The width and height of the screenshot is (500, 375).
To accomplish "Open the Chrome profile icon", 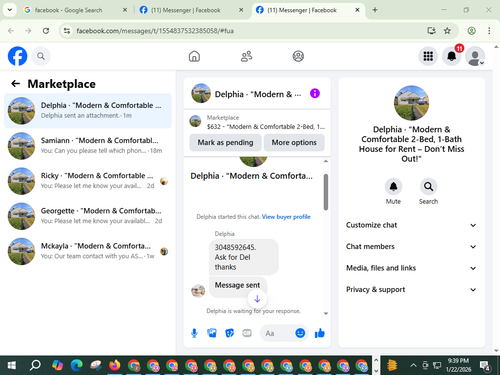I will (x=471, y=31).
